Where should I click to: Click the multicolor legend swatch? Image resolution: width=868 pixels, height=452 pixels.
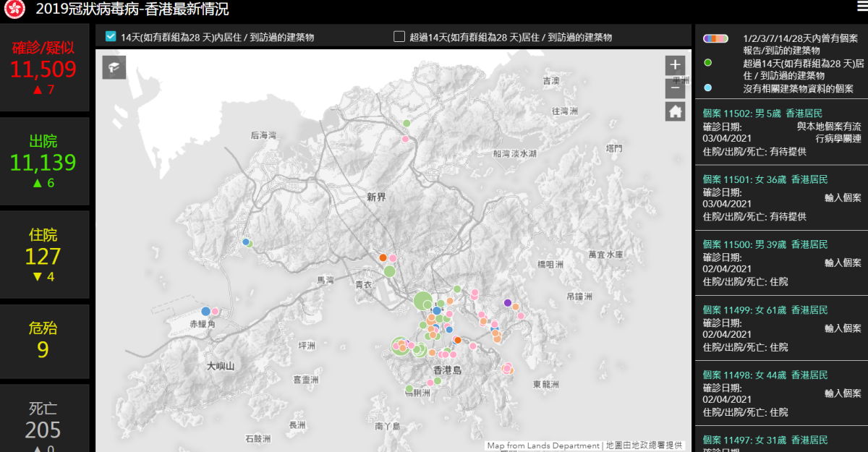tap(715, 38)
